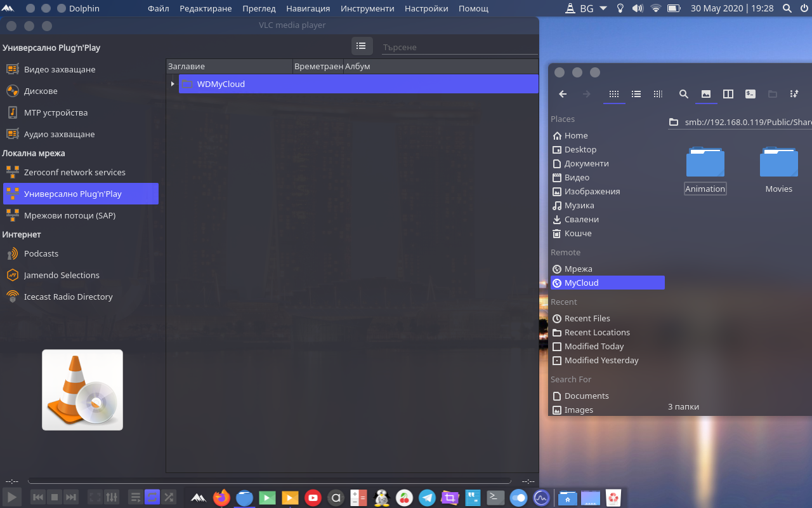Select Видео захващане in VLC sidebar
This screenshot has height=508, width=812.
[81, 69]
